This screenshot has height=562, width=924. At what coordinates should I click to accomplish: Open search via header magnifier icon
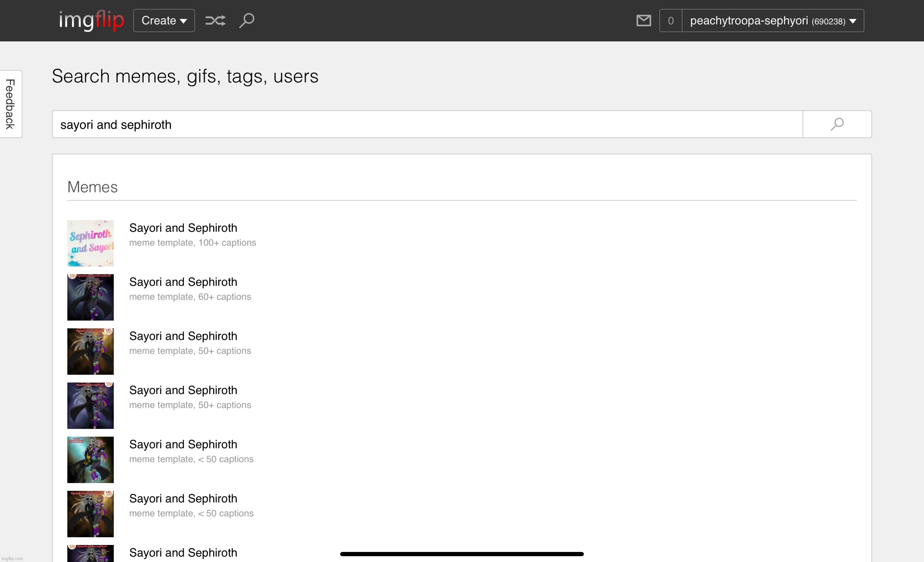pyautogui.click(x=246, y=21)
